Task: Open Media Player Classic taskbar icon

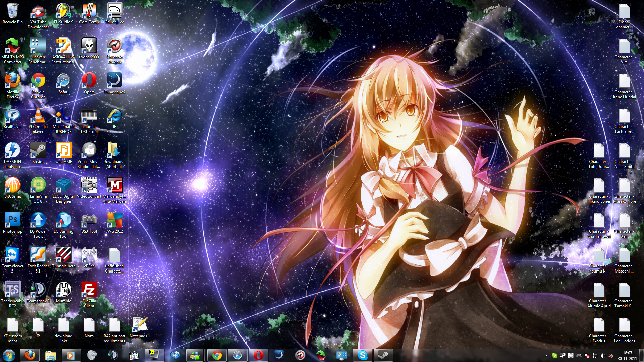Action: click(x=133, y=355)
